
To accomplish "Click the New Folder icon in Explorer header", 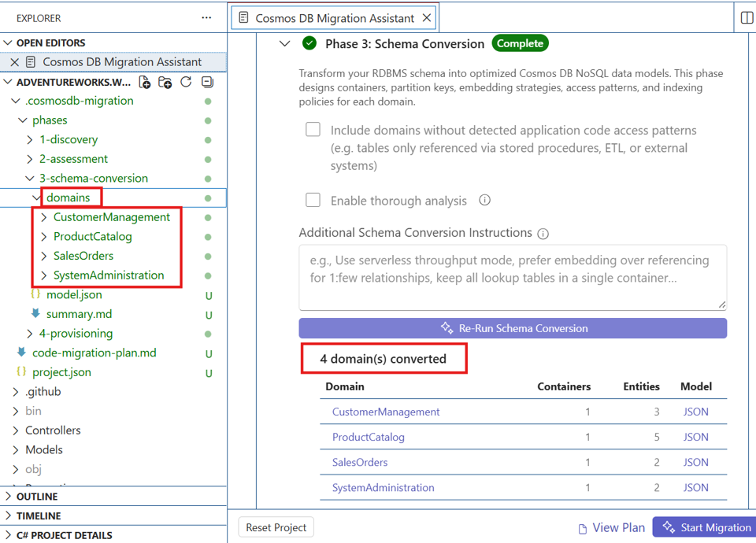I will [x=165, y=83].
